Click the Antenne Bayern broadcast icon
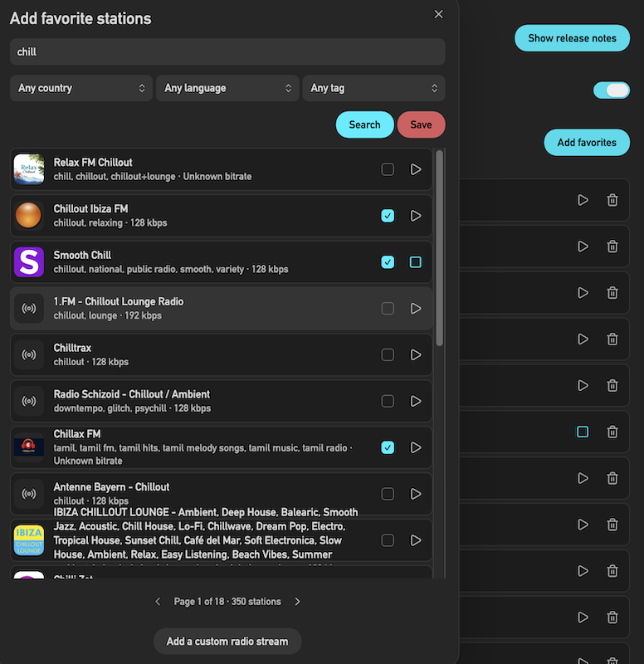The width and height of the screenshot is (644, 664). (x=29, y=494)
